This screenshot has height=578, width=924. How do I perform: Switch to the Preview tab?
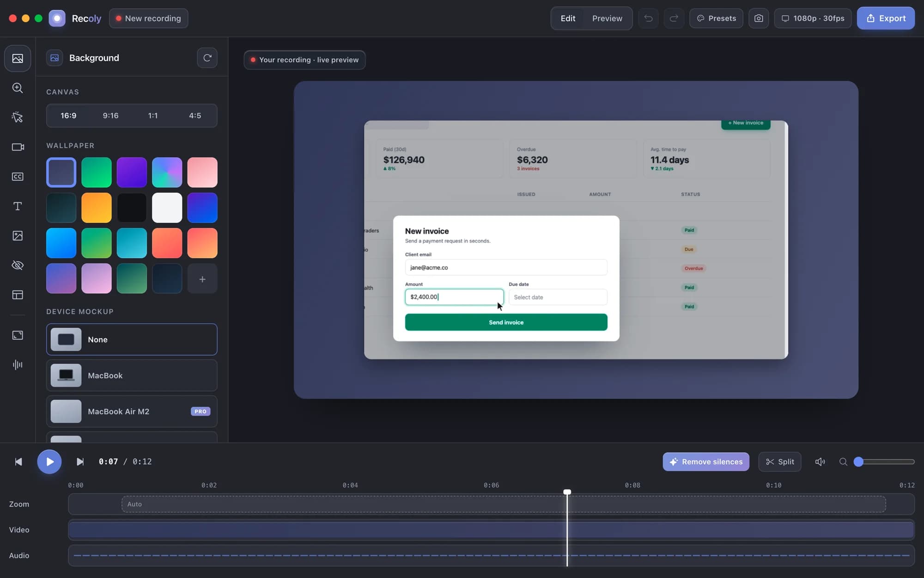point(607,18)
